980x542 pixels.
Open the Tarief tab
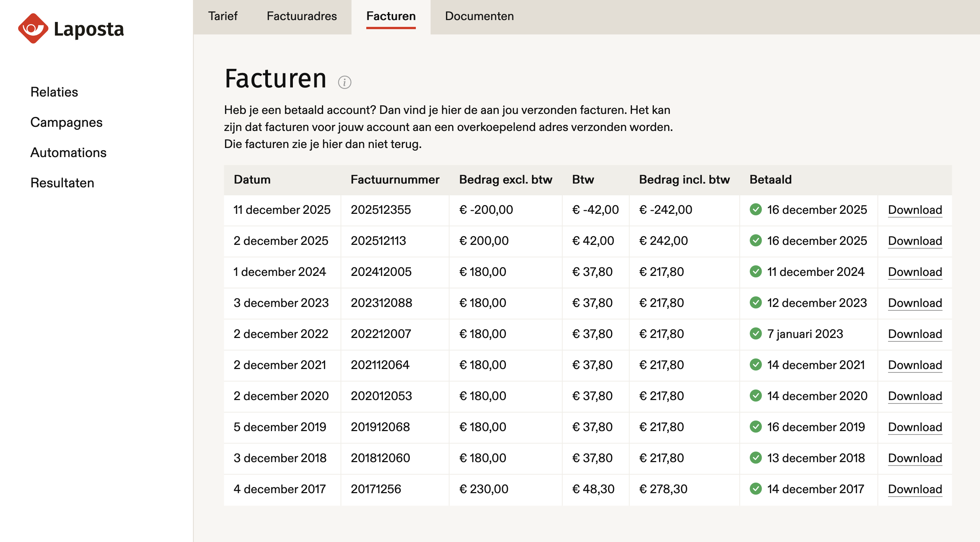click(222, 16)
